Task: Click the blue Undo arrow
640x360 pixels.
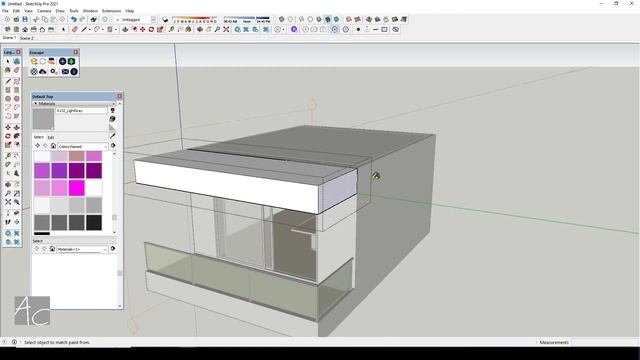Action: tap(73, 19)
